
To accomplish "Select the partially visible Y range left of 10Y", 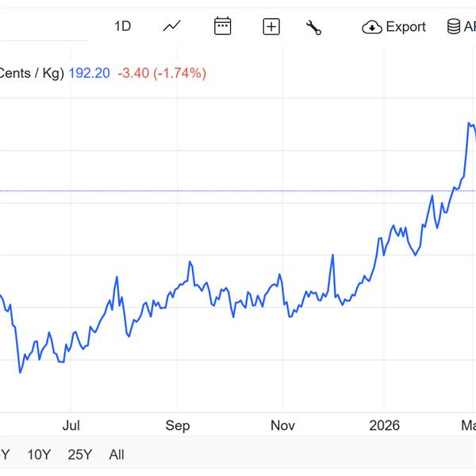I will click(x=4, y=455).
